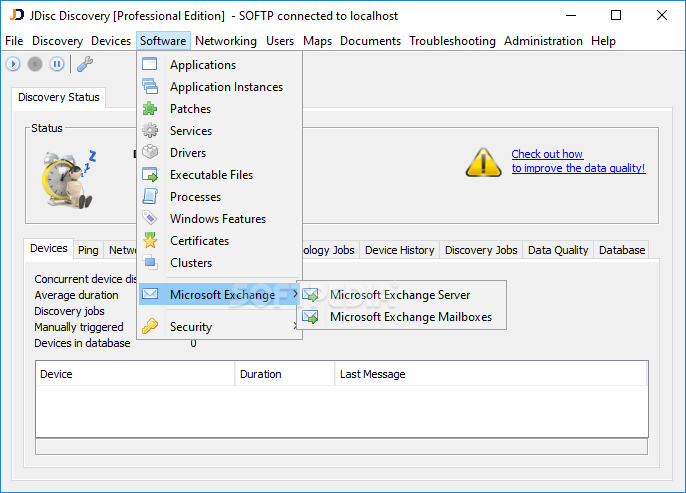Select Drivers menu entry
The height and width of the screenshot is (493, 686).
pos(220,152)
